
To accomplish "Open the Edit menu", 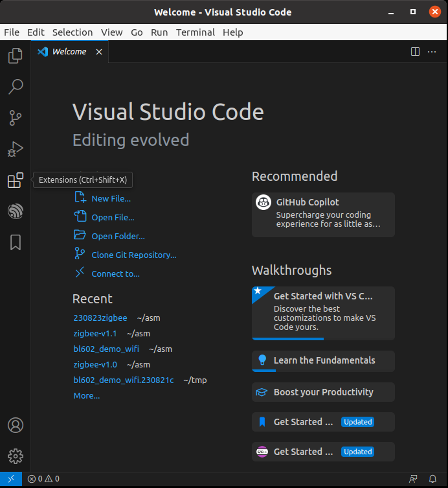I will tap(36, 32).
